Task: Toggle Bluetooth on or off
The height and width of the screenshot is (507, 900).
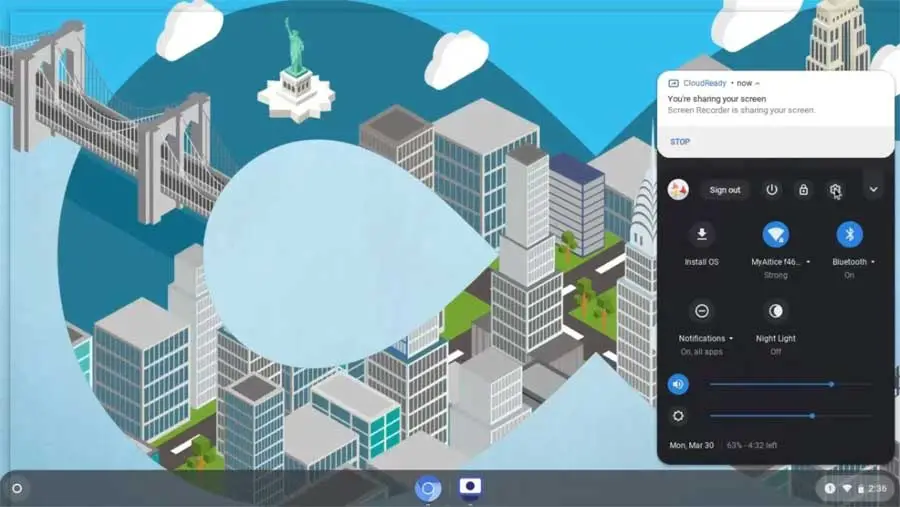Action: point(849,234)
